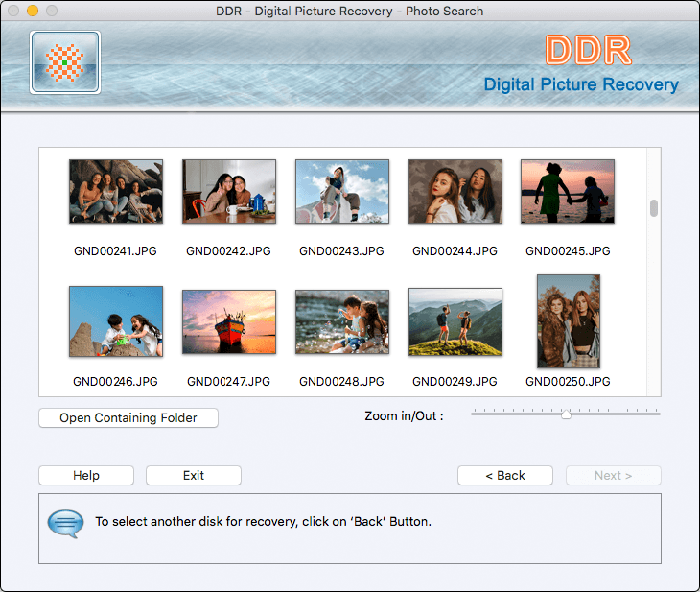Click the file name GND00244.JPG
The height and width of the screenshot is (592, 700).
click(x=455, y=251)
